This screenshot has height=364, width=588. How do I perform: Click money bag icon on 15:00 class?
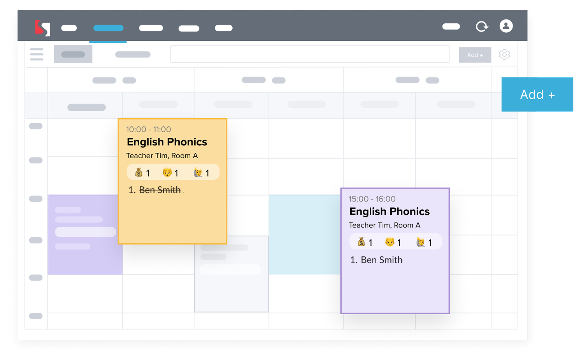pyautogui.click(x=362, y=242)
